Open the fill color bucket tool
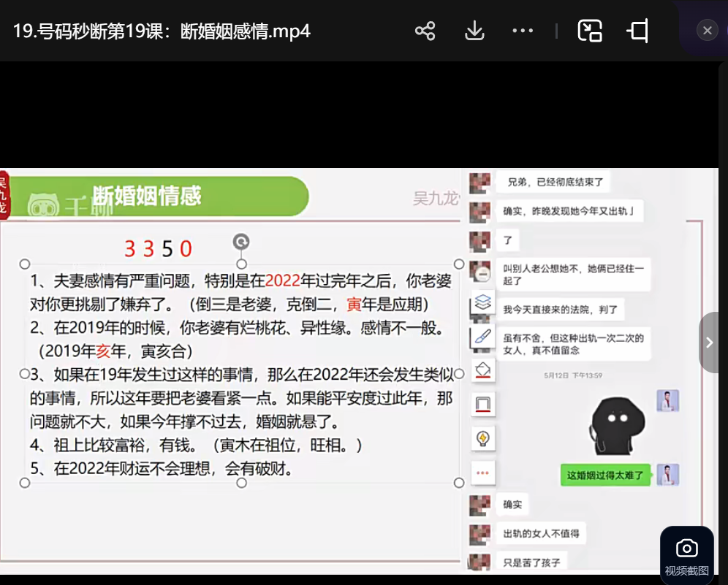Screen dimensions: 728x585 click(x=482, y=370)
